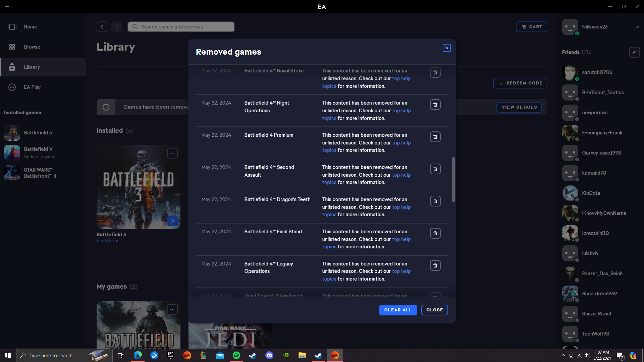Play Battlefield 3 from tile
The height and width of the screenshot is (362, 644).
pyautogui.click(x=172, y=221)
